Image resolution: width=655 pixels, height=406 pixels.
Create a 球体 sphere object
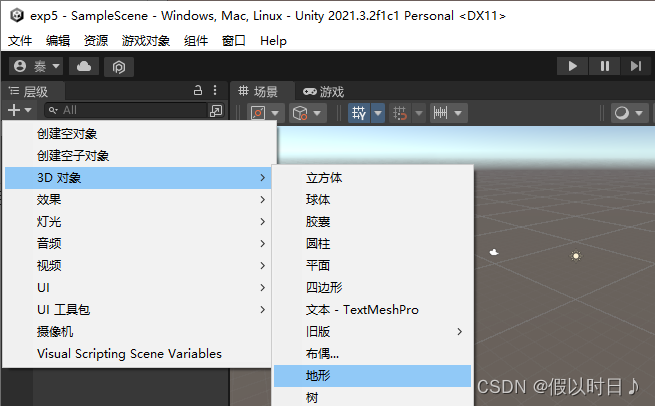(x=373, y=200)
